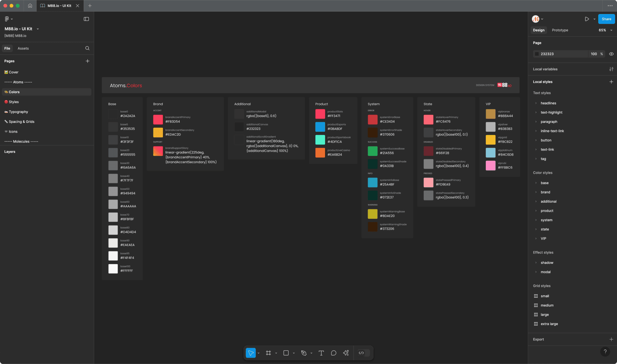617x364 pixels.
Task: Select the Frame tool
Action: pyautogui.click(x=268, y=353)
